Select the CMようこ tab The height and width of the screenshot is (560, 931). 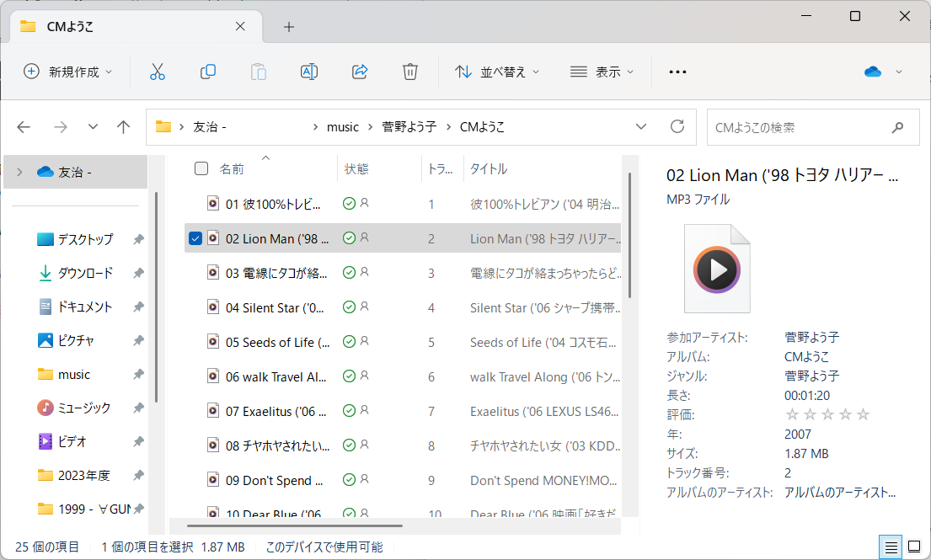tap(136, 27)
